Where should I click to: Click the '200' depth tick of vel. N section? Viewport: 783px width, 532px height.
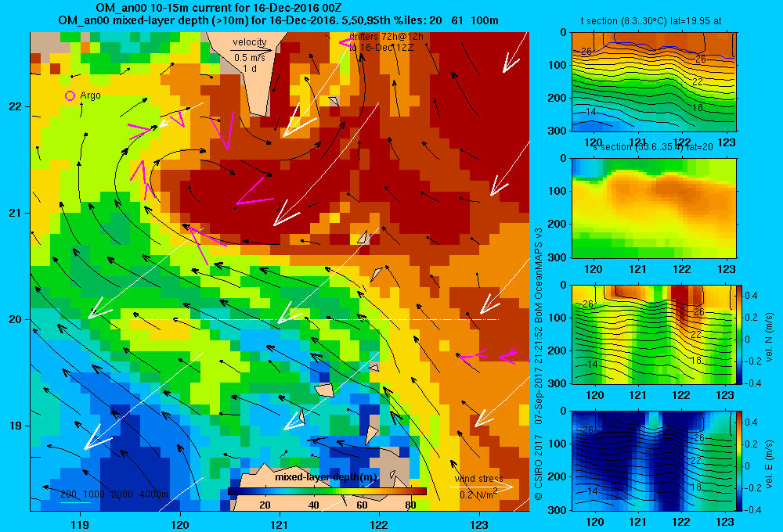[x=557, y=350]
